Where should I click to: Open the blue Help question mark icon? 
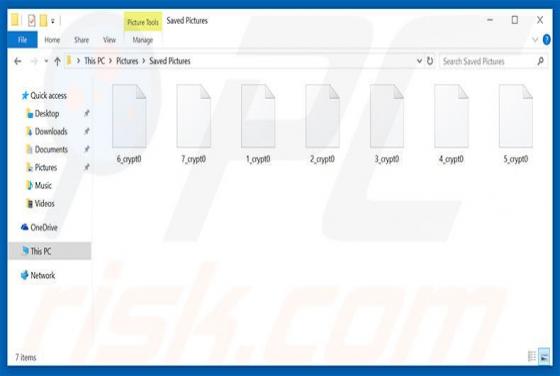(546, 39)
